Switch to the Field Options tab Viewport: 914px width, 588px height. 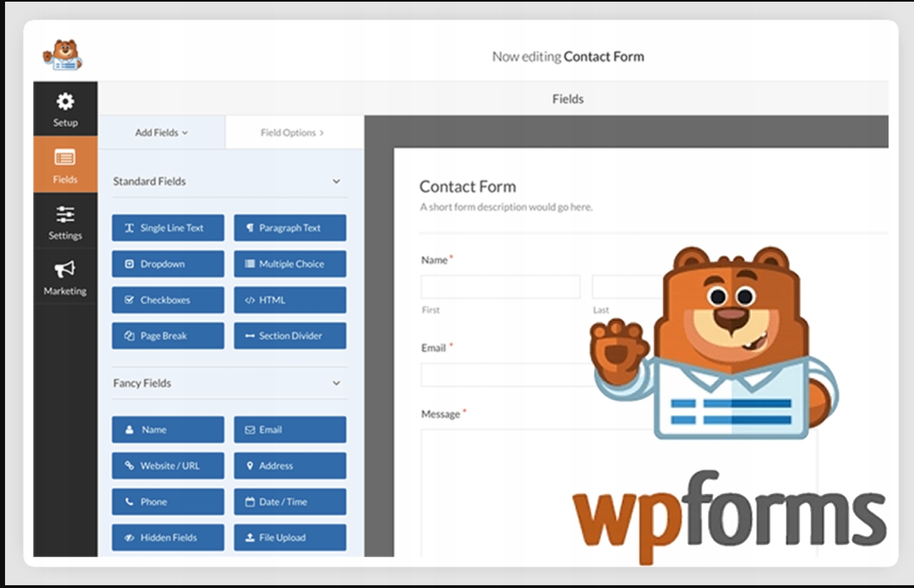tap(292, 133)
